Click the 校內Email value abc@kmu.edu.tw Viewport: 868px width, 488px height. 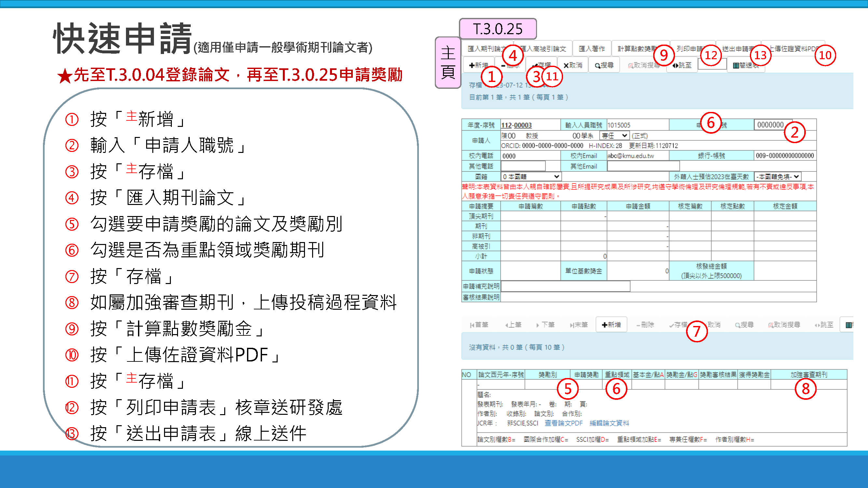[630, 156]
